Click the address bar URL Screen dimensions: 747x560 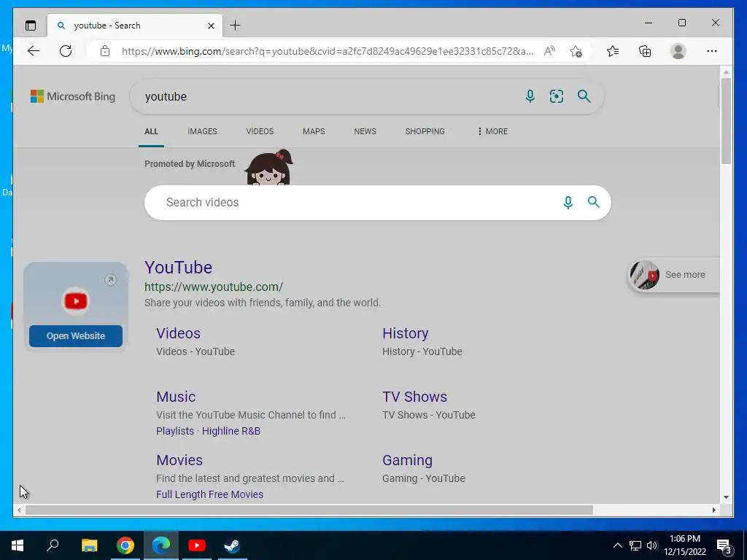click(x=328, y=51)
